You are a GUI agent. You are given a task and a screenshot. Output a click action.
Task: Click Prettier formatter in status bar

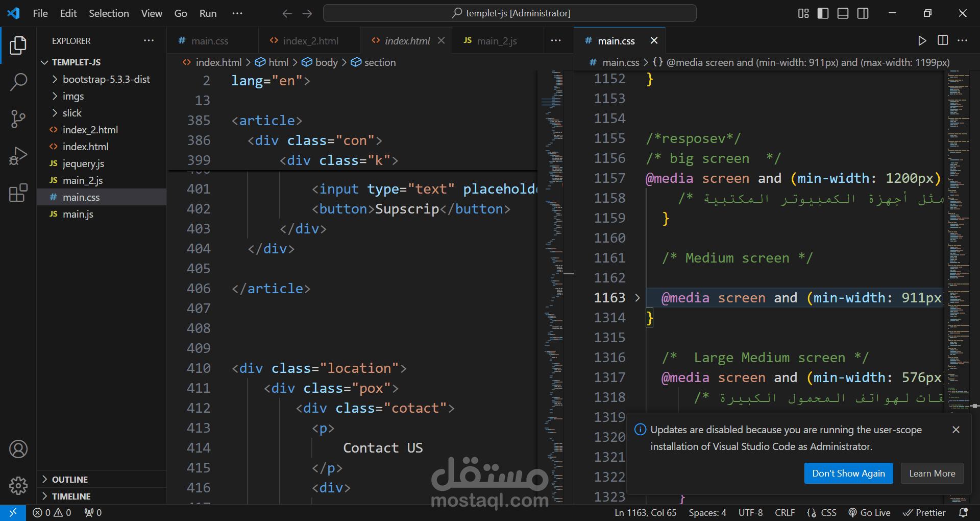click(924, 512)
